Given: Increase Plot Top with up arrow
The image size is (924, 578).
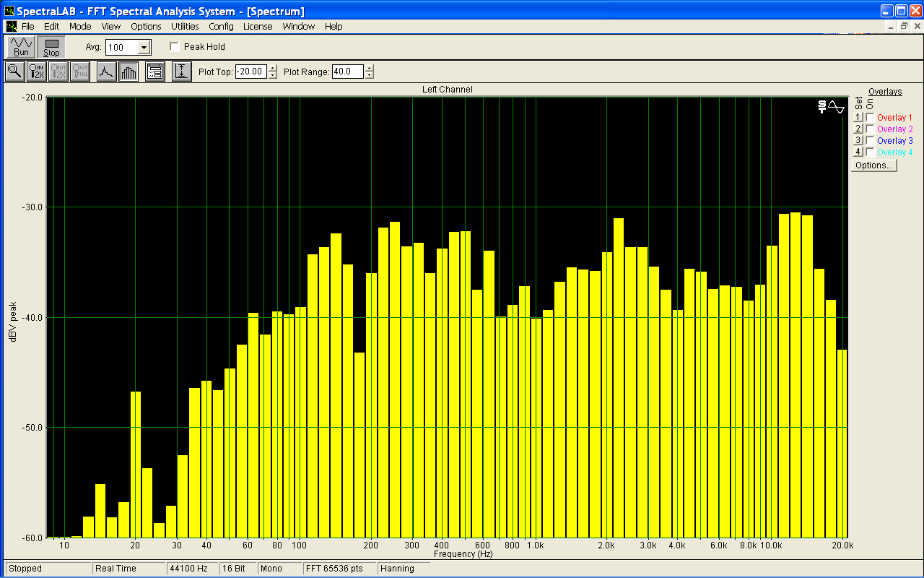Looking at the screenshot, I should tap(272, 68).
